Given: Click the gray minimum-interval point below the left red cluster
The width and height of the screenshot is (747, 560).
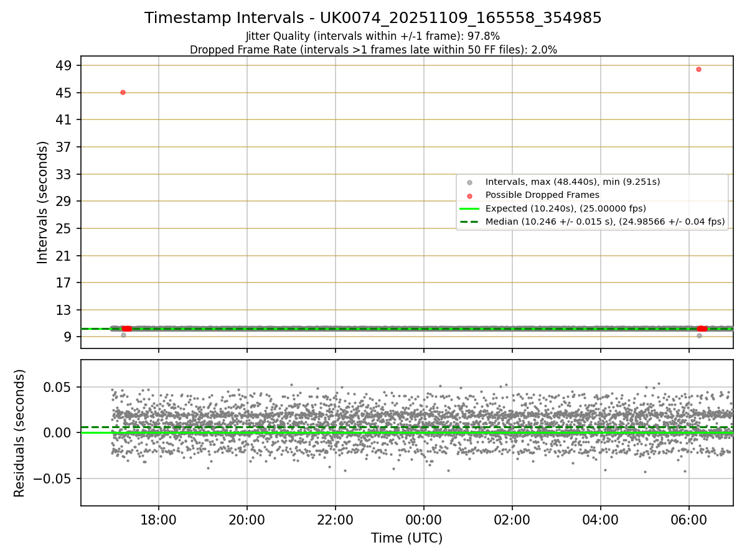Looking at the screenshot, I should click(123, 335).
